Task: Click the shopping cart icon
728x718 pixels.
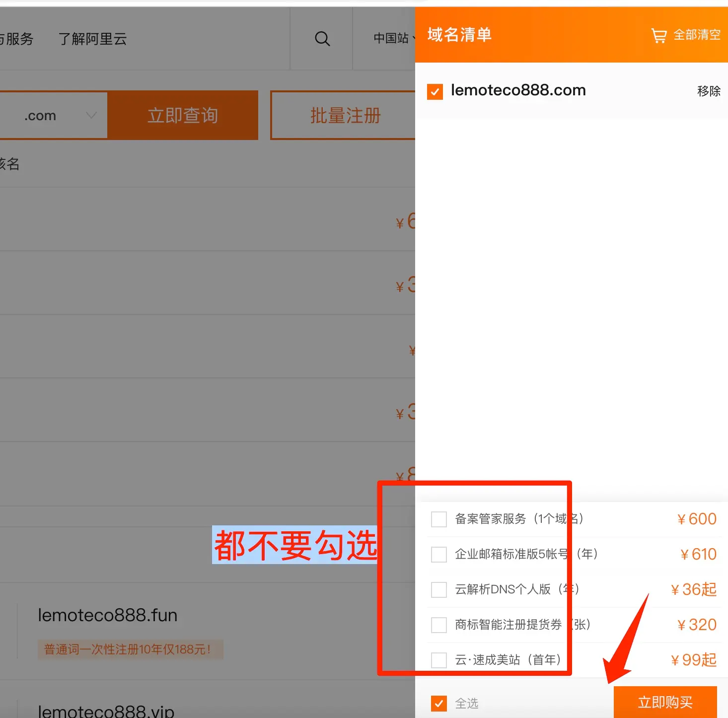Action: coord(658,35)
